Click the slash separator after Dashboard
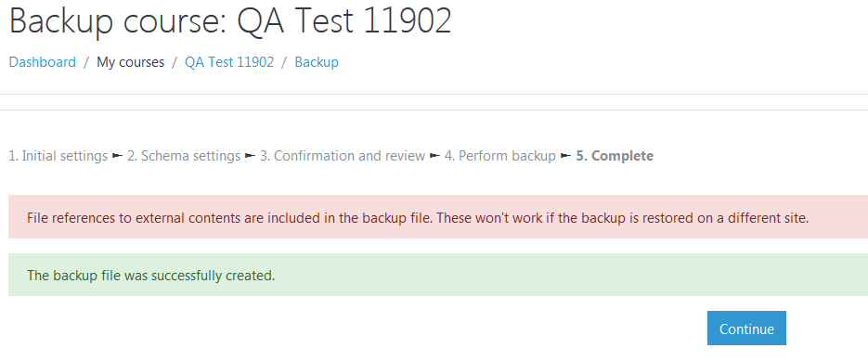 86,62
